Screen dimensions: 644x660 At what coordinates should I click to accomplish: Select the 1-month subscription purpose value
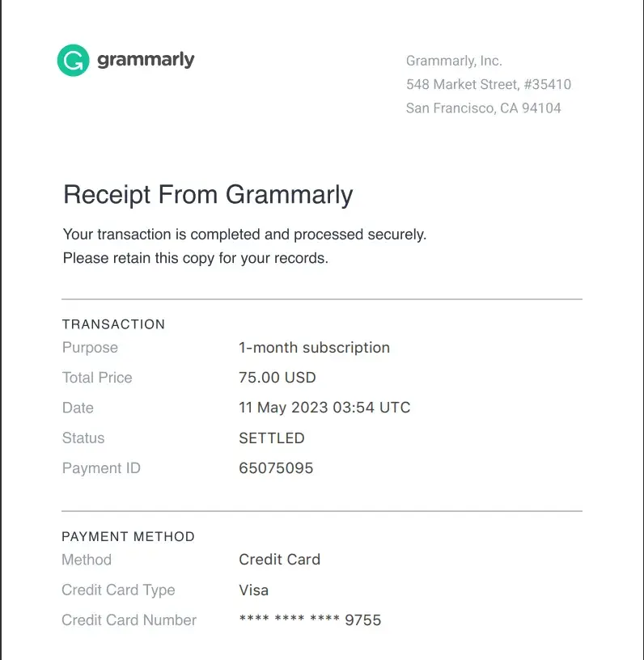point(314,348)
